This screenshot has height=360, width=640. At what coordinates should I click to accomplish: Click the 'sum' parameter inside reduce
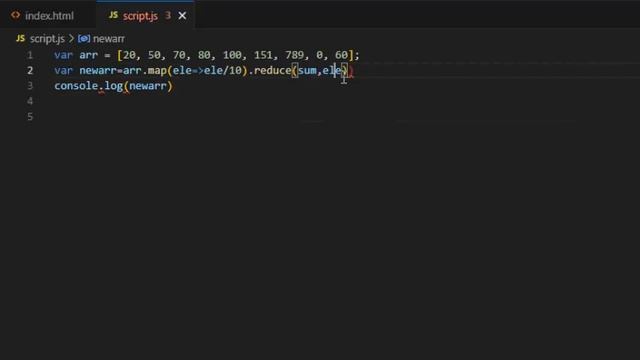(307, 71)
